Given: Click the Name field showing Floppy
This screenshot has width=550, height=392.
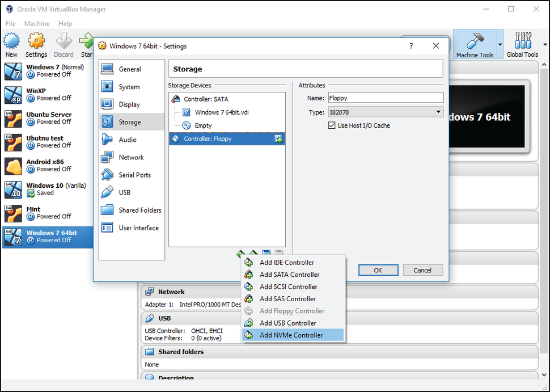Looking at the screenshot, I should 386,97.
